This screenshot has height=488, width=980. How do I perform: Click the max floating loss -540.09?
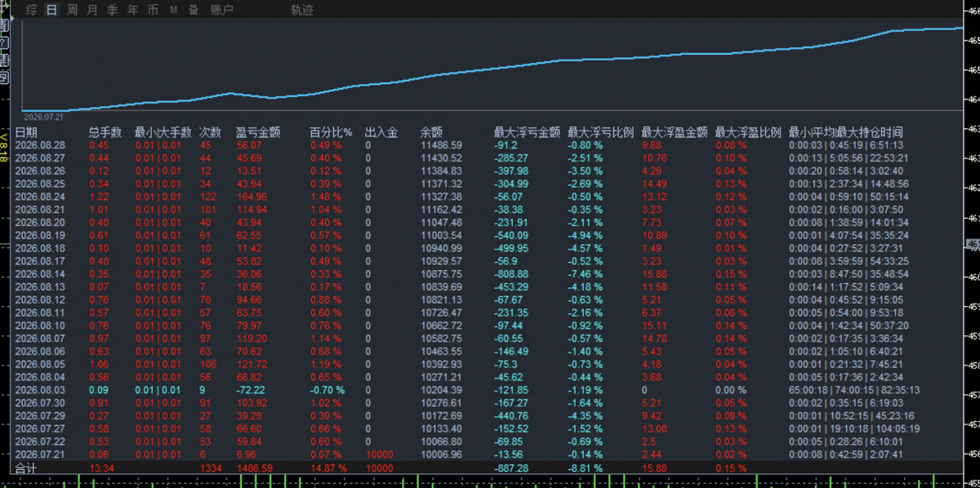[511, 235]
